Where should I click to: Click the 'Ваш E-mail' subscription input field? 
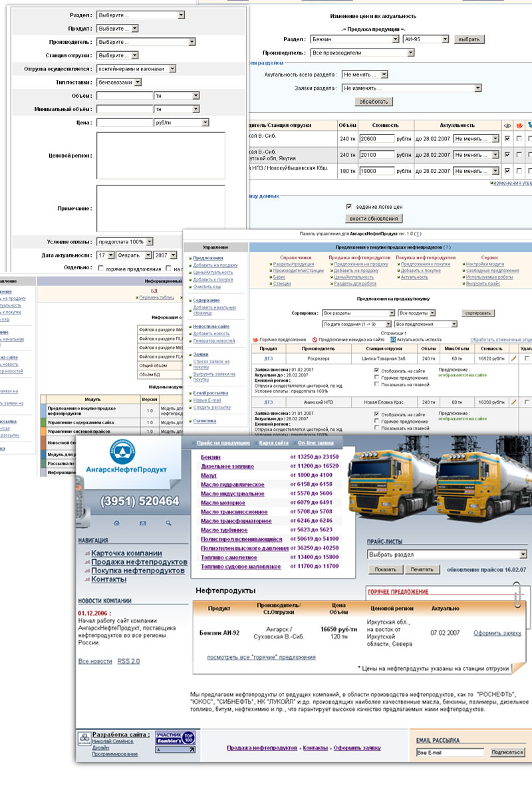[x=450, y=752]
